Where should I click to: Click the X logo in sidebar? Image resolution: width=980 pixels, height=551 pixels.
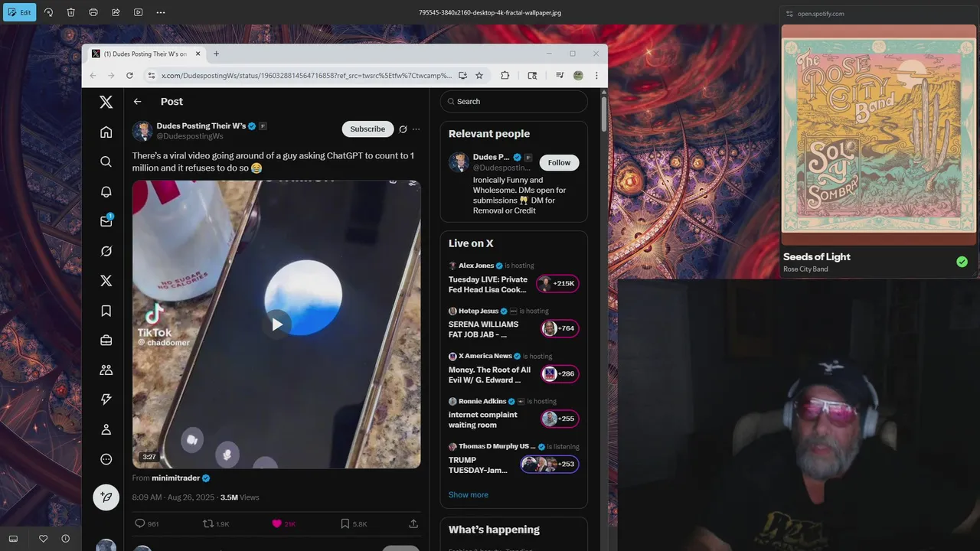(x=106, y=102)
